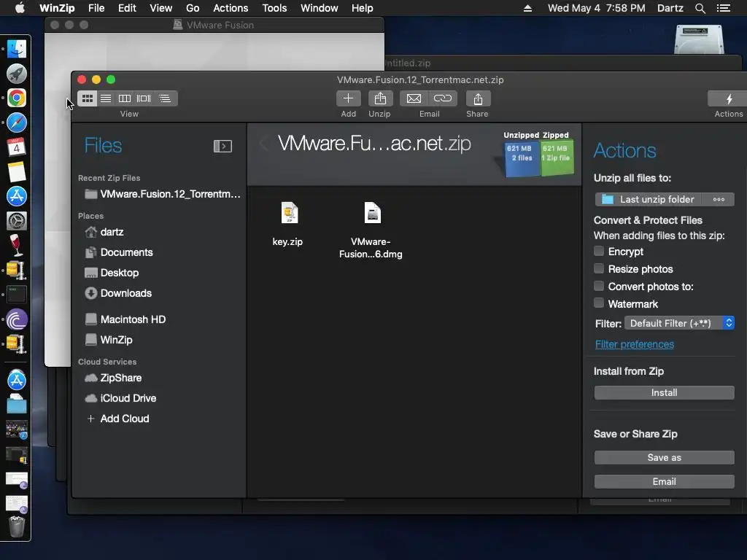Open the Edit menu
This screenshot has width=747, height=560.
[x=127, y=8]
